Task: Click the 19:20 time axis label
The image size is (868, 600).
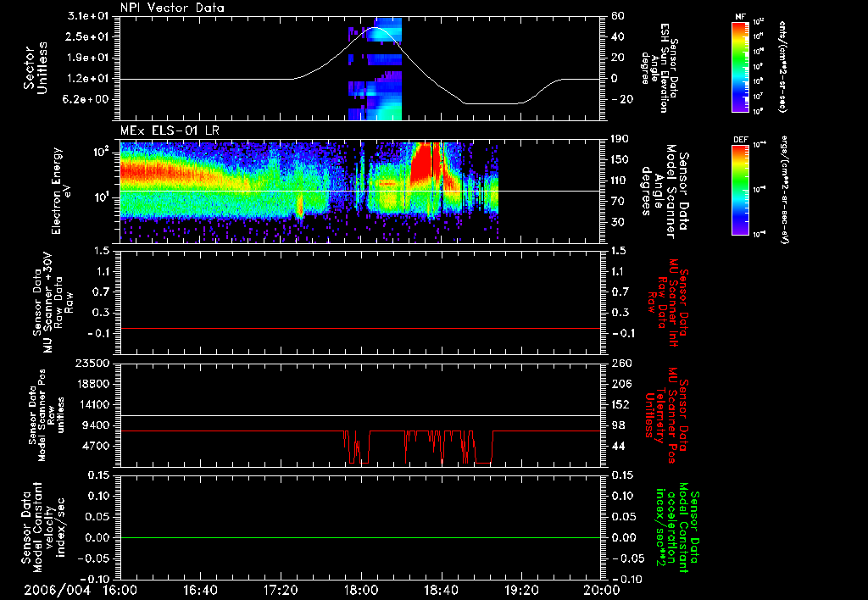Action: coord(522,590)
